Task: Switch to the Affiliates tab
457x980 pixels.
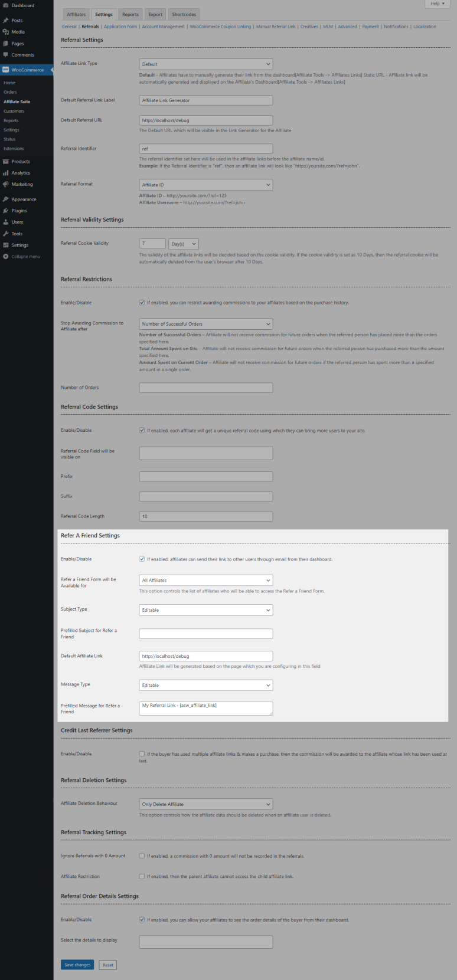Action: coord(76,14)
